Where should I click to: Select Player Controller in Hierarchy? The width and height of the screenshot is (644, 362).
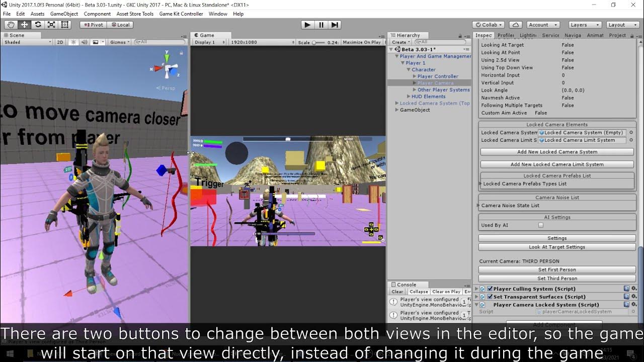click(x=438, y=76)
